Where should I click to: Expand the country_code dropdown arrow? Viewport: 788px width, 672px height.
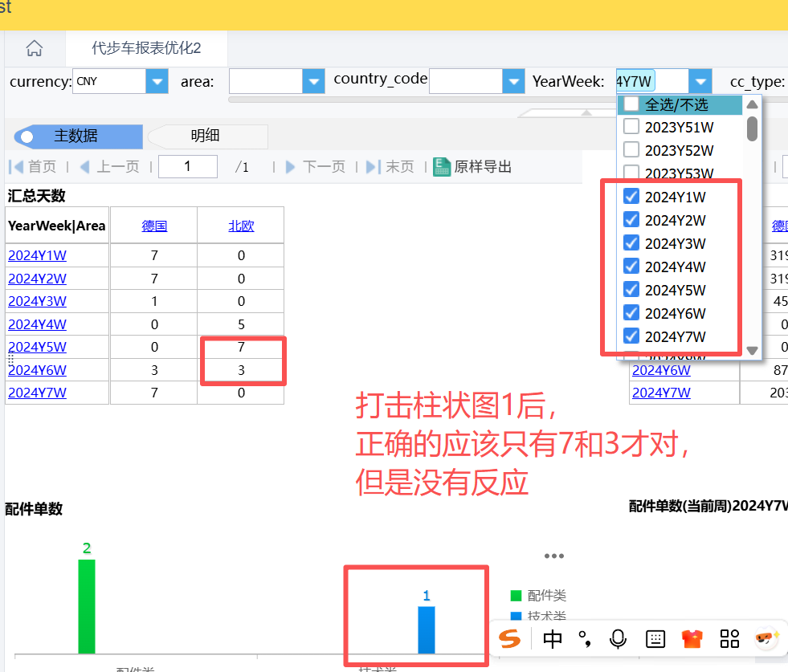(x=513, y=81)
